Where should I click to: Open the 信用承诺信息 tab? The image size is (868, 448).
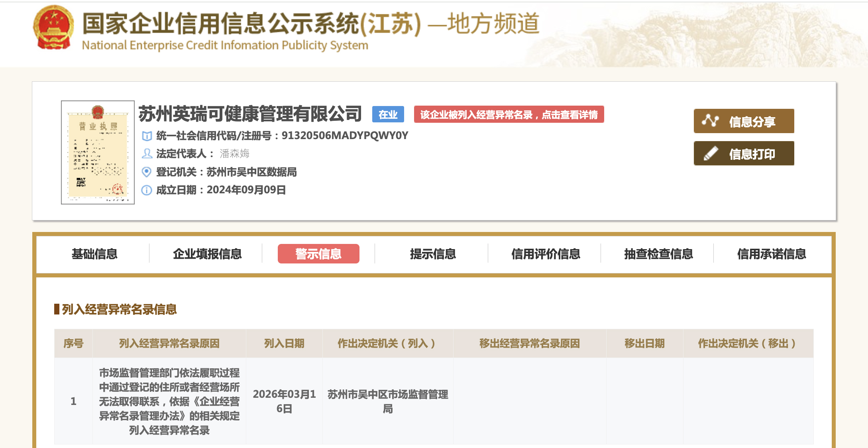(x=771, y=254)
